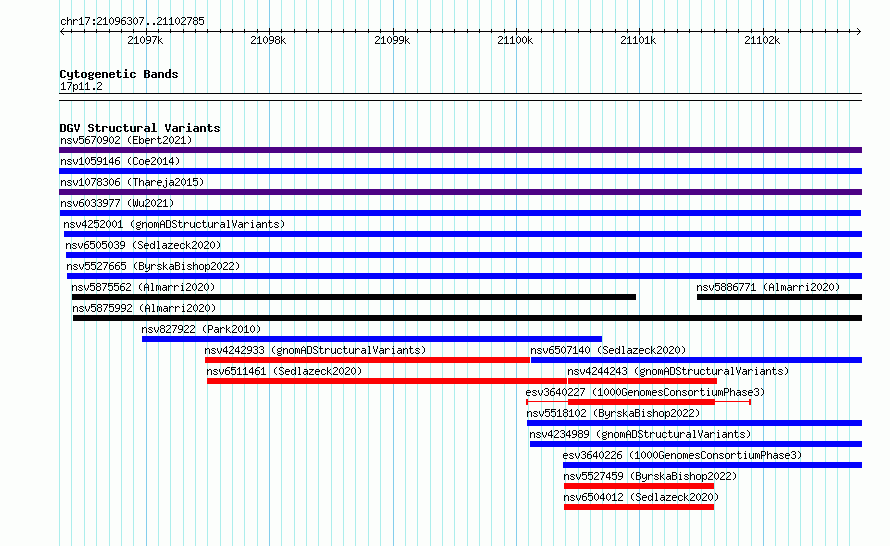
Task: Click the 21099k ruler mark
Action: pyautogui.click(x=392, y=40)
